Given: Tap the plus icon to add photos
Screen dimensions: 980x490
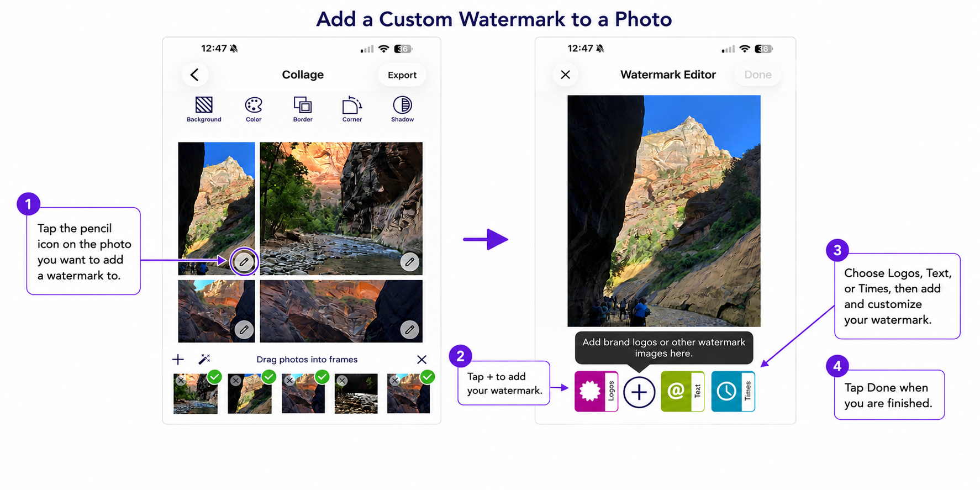Looking at the screenshot, I should pyautogui.click(x=178, y=360).
